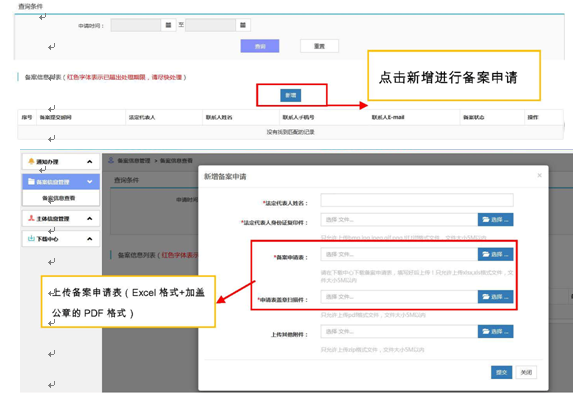The width and height of the screenshot is (582, 395).
Task: Click the blue 新增 button to add application
Action: [291, 95]
